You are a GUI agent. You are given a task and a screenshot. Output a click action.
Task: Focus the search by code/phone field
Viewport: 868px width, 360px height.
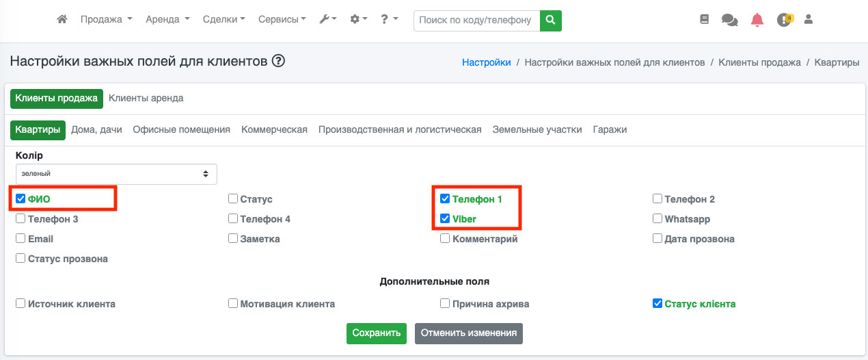(x=476, y=21)
